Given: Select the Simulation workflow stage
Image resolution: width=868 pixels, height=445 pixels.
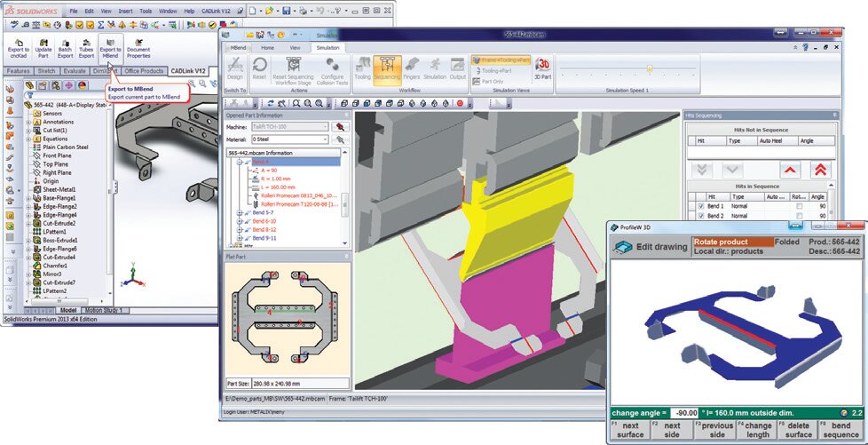Looking at the screenshot, I should click(x=435, y=68).
